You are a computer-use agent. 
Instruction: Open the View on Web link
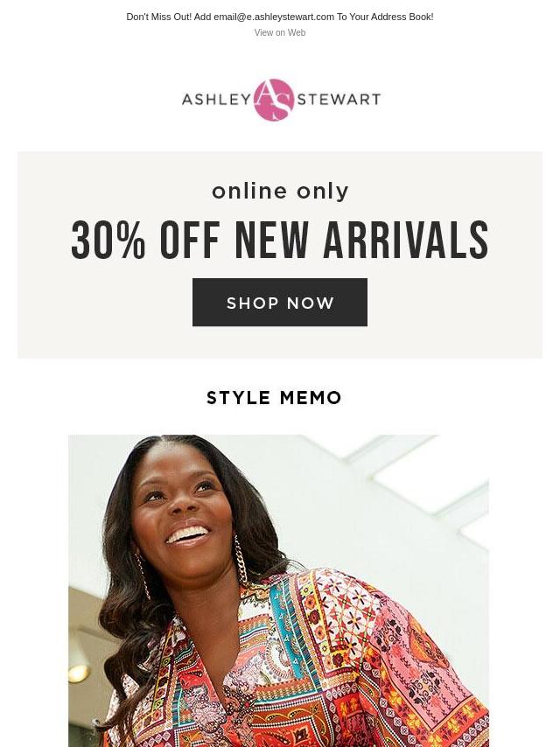[x=280, y=33]
